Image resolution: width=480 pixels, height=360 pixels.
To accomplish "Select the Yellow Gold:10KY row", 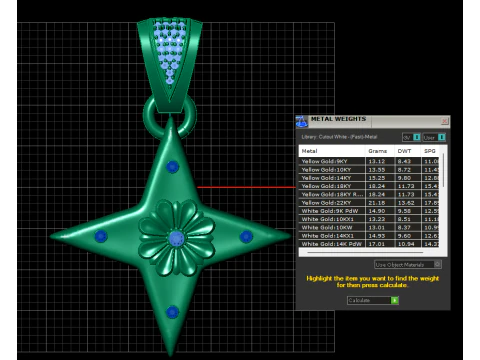I will (x=369, y=170).
